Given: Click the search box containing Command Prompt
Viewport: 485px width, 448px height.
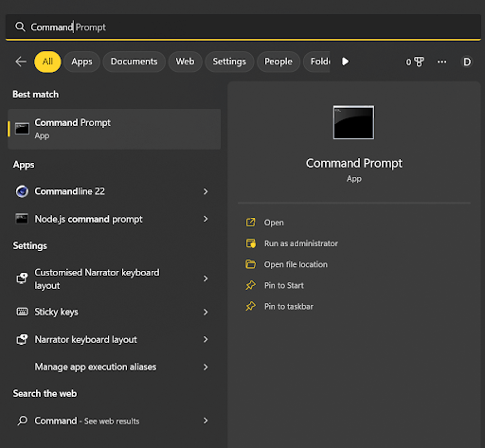Looking at the screenshot, I should [x=243, y=27].
